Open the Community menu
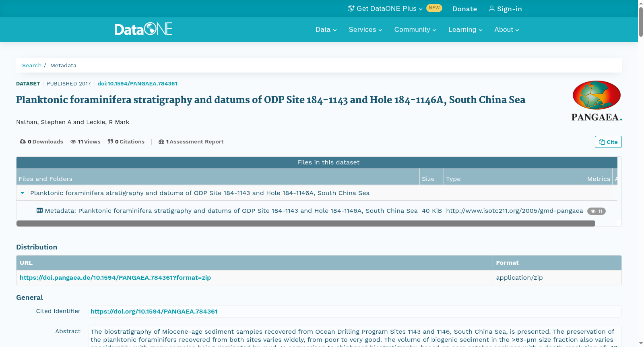644x347 pixels. (x=415, y=29)
